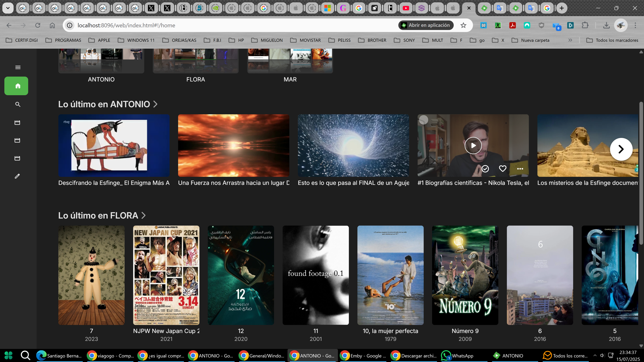Select the Nikola Tesla card selection circle
This screenshot has width=644, height=362.
pyautogui.click(x=423, y=120)
